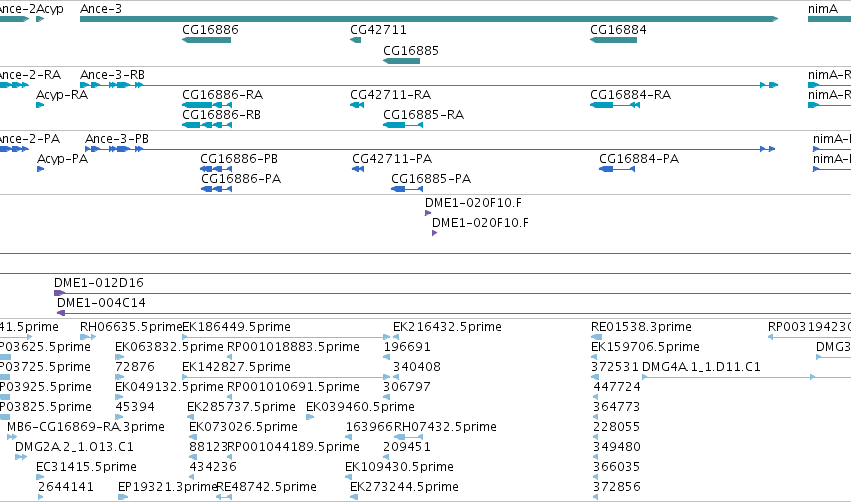
Task: Click the CG16886-RA transcript label
Action: click(x=223, y=95)
